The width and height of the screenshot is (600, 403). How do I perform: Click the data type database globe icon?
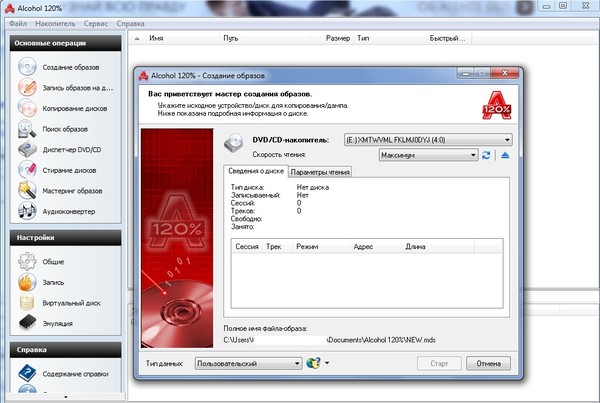pos(313,363)
